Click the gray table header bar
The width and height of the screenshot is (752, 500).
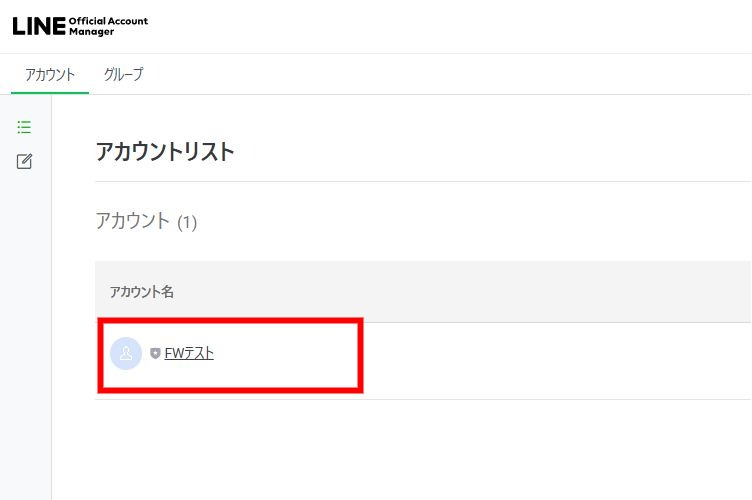[x=450, y=291]
